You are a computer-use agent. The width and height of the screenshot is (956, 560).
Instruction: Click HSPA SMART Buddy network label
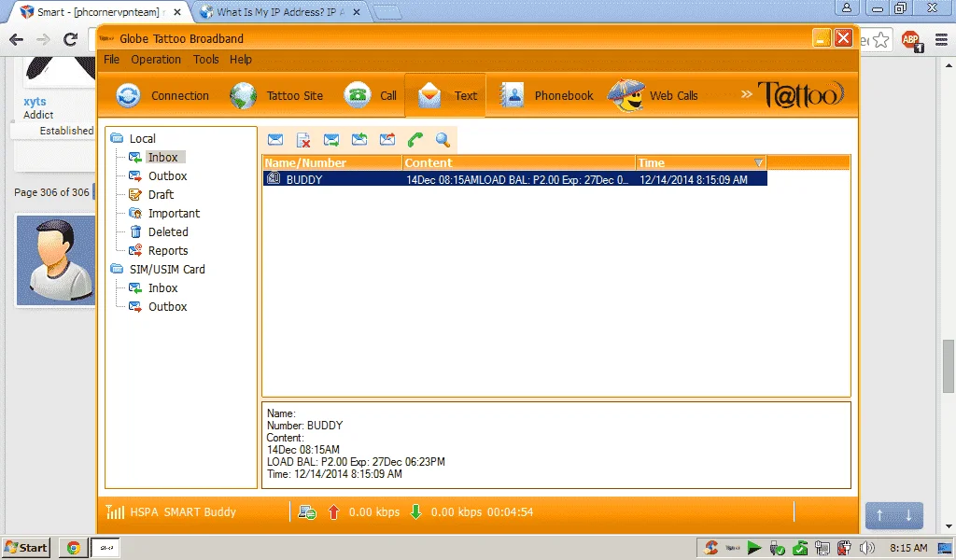[183, 511]
